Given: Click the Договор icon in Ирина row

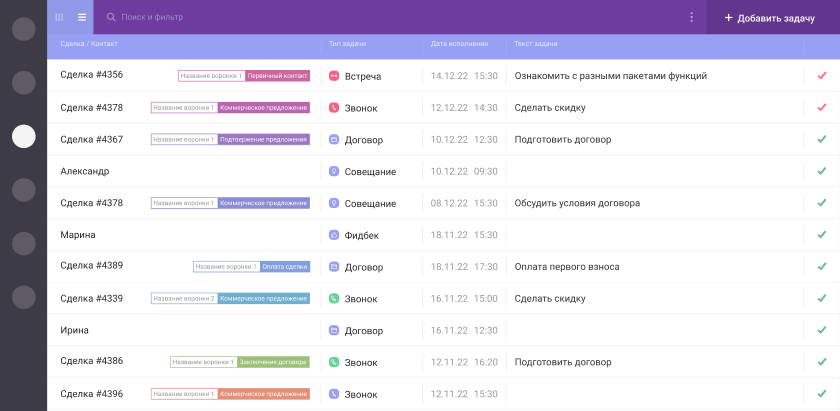Looking at the screenshot, I should [x=334, y=330].
